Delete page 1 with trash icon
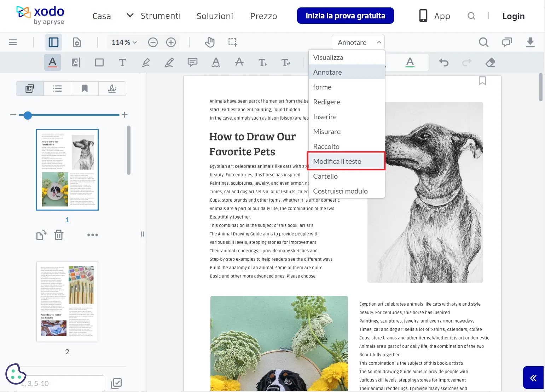 [x=59, y=235]
